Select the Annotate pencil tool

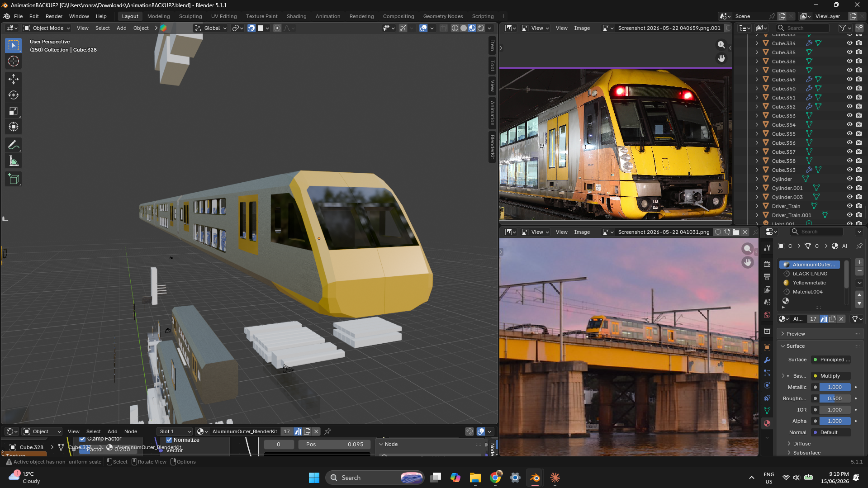[14, 145]
